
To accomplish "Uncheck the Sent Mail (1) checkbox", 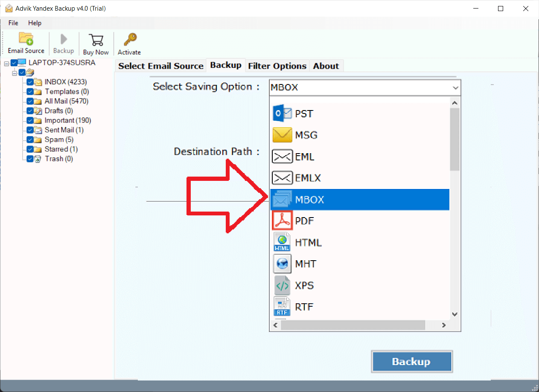I will point(30,130).
